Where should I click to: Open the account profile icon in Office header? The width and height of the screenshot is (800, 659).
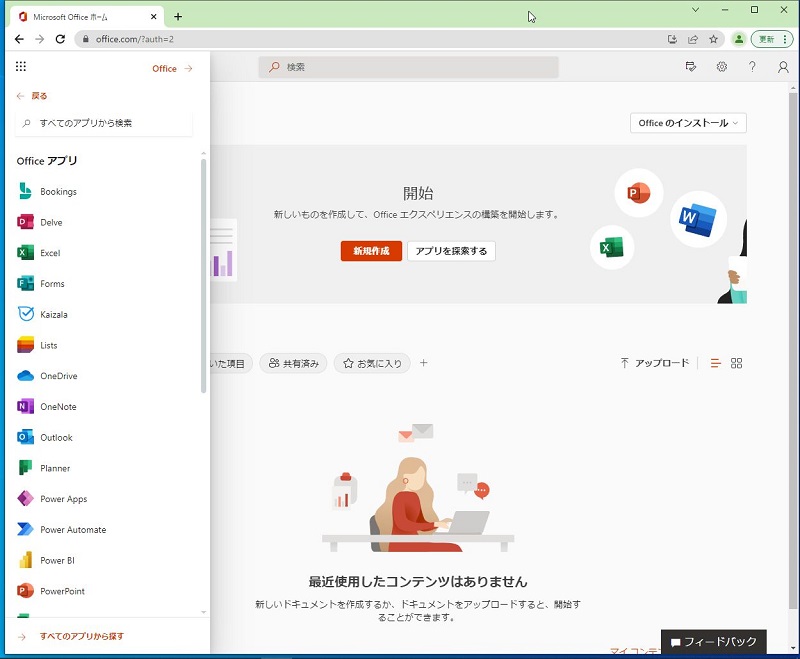(783, 67)
